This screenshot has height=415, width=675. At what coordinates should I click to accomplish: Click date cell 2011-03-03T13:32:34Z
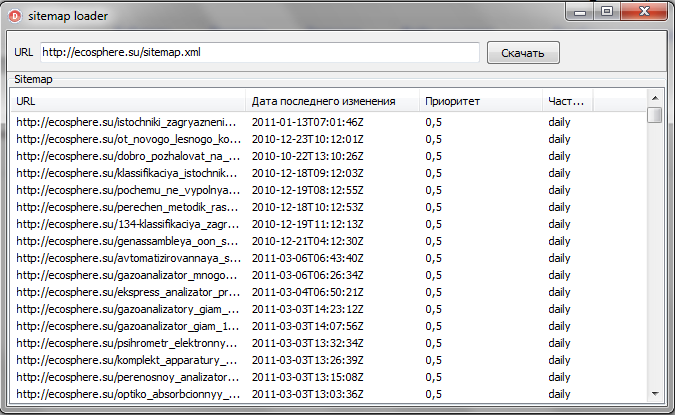(x=307, y=343)
